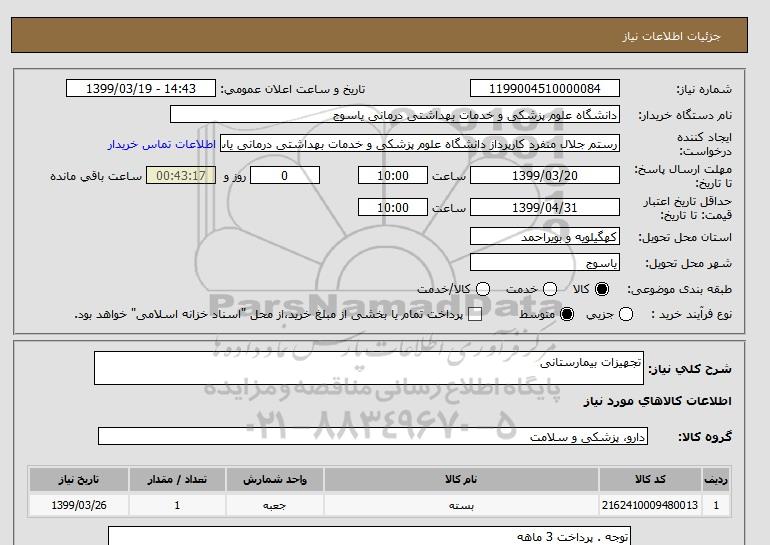Click the delivery province field کهگیلویه و بویراحمد
Image resolution: width=770 pixels, height=545 pixels.
545,236
